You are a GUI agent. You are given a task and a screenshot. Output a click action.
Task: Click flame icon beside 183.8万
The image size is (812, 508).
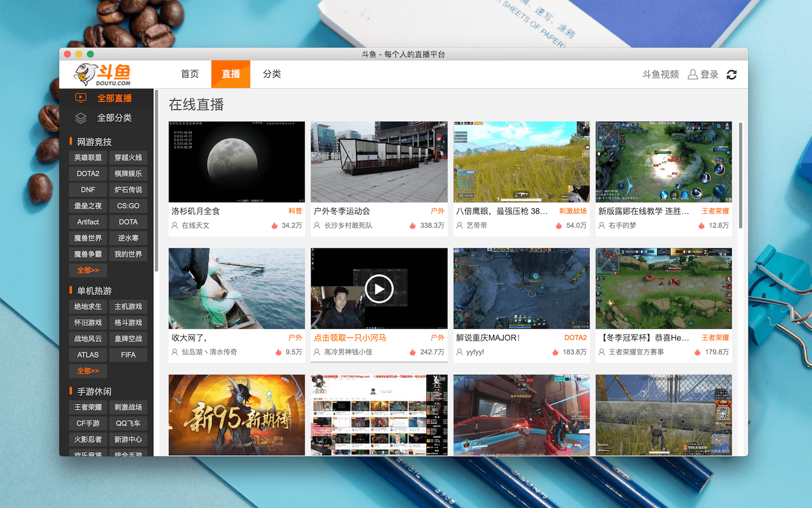coord(555,352)
